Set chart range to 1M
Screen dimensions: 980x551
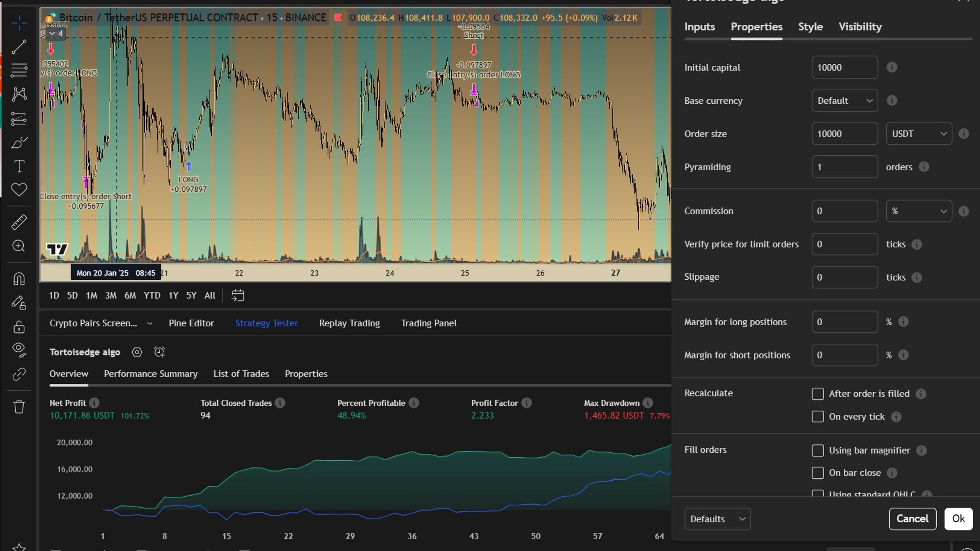tap(91, 295)
